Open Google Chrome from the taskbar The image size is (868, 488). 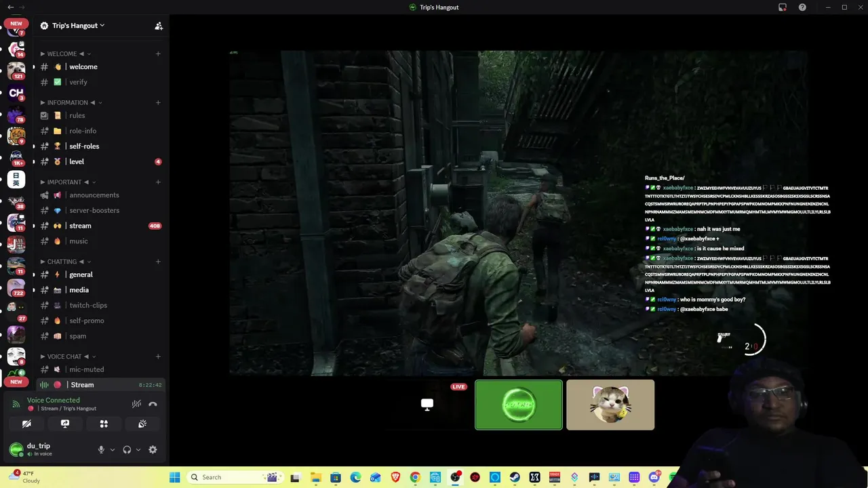click(415, 477)
